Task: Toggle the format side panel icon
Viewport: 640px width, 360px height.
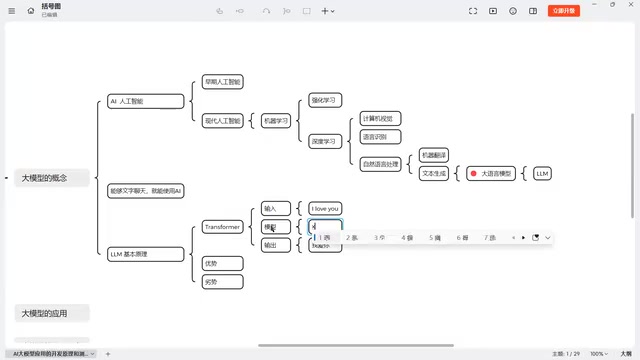Action: 533,11
